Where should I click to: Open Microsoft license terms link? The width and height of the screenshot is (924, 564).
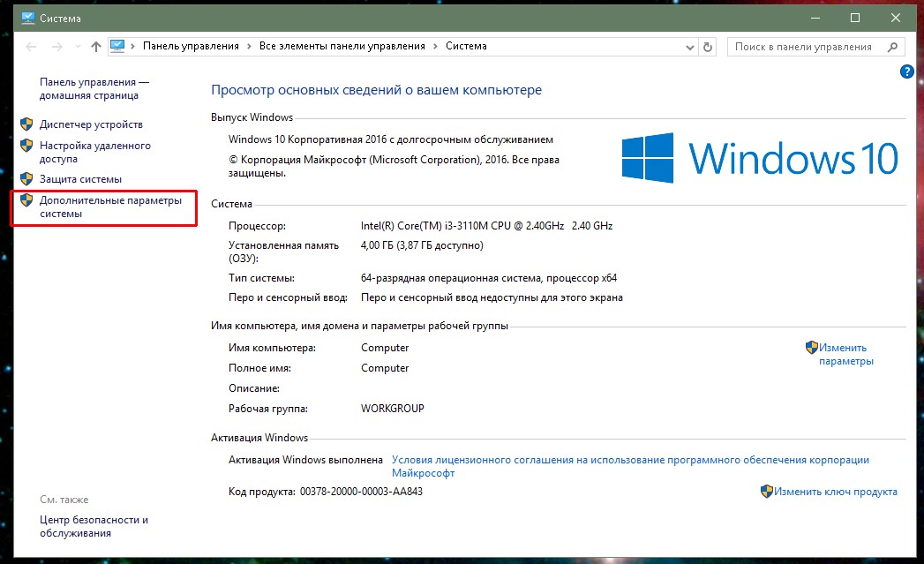point(630,466)
